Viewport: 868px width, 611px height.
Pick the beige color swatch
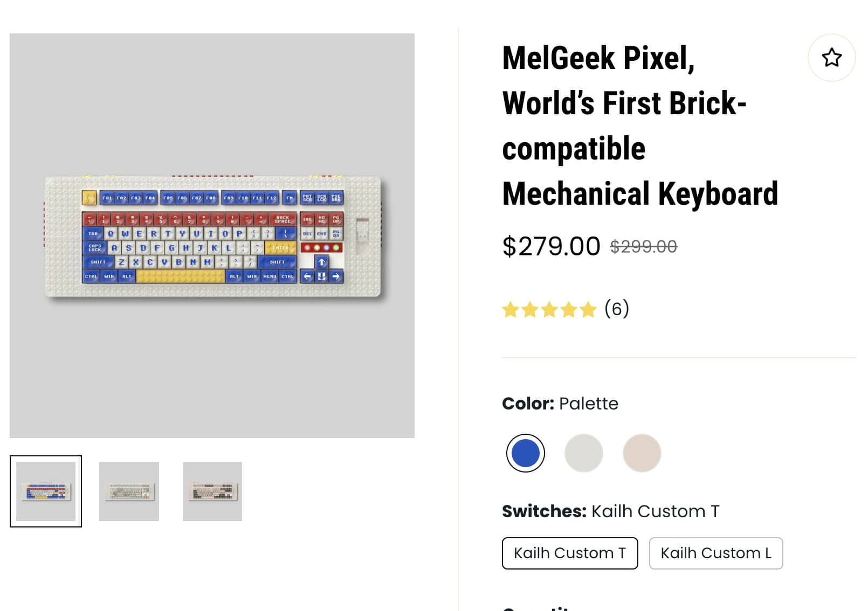click(x=642, y=453)
